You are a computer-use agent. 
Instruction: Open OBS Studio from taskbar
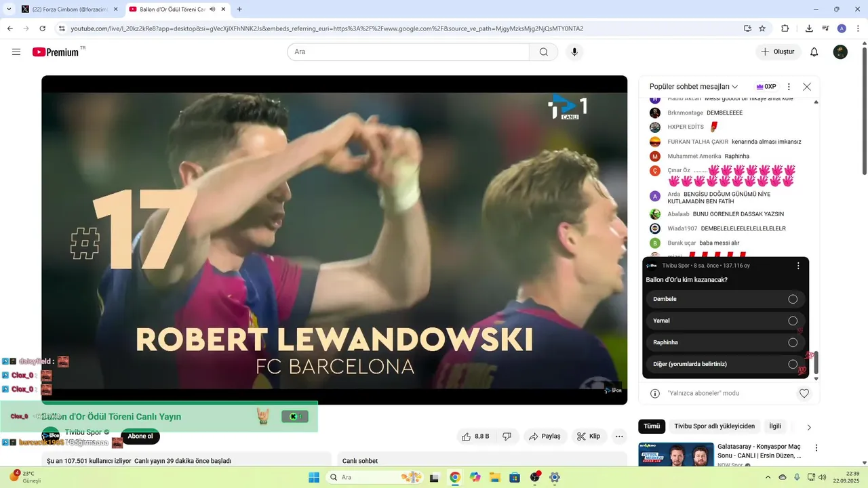point(535,477)
